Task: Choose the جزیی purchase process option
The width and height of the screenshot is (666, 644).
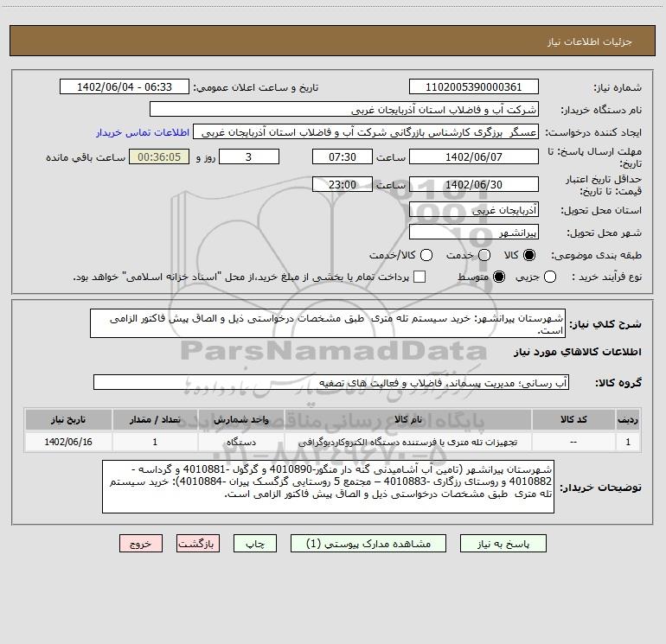Action: (x=549, y=277)
